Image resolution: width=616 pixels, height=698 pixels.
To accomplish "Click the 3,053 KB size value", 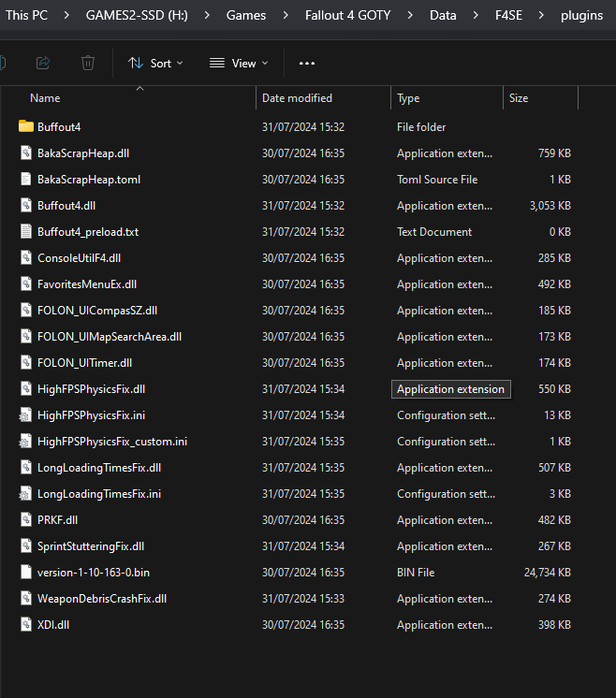I will (550, 206).
